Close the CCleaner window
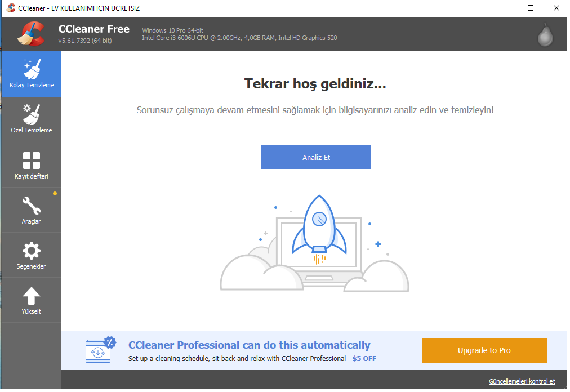Image resolution: width=570 pixels, height=392 pixels. [556, 8]
